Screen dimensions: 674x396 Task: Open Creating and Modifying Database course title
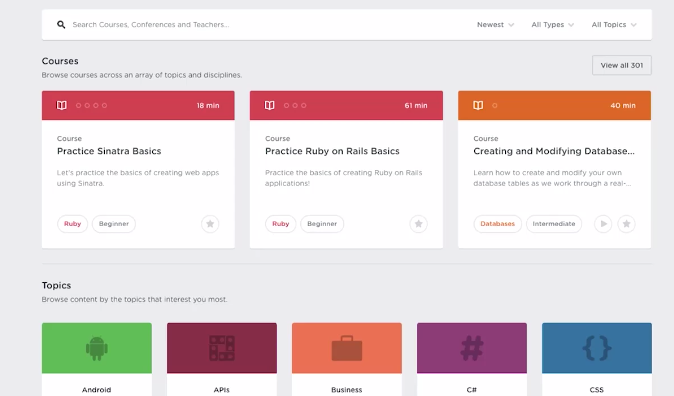coord(554,151)
